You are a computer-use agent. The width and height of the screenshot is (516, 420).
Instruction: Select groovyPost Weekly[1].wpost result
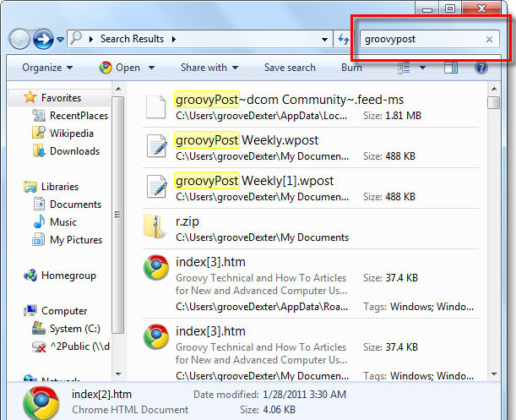click(x=254, y=181)
